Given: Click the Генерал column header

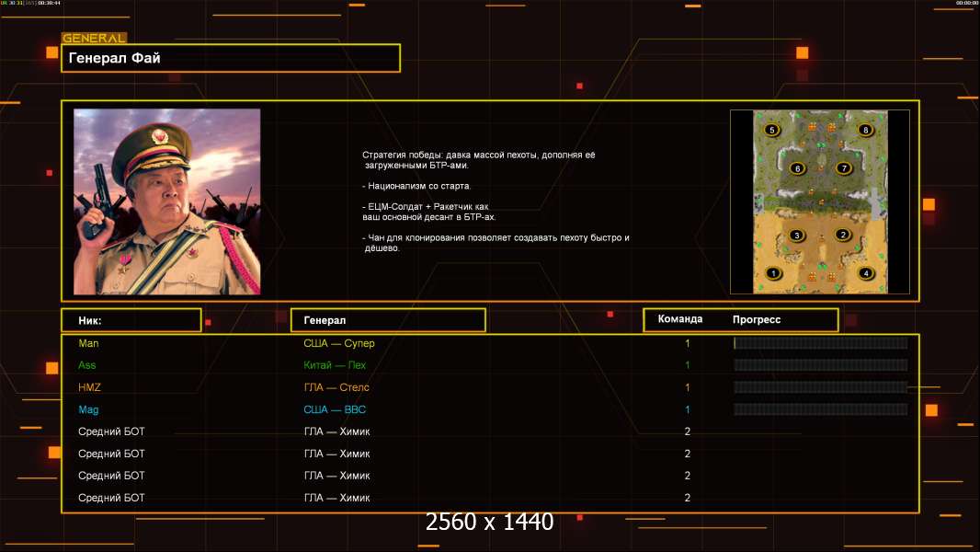Looking at the screenshot, I should [x=388, y=320].
